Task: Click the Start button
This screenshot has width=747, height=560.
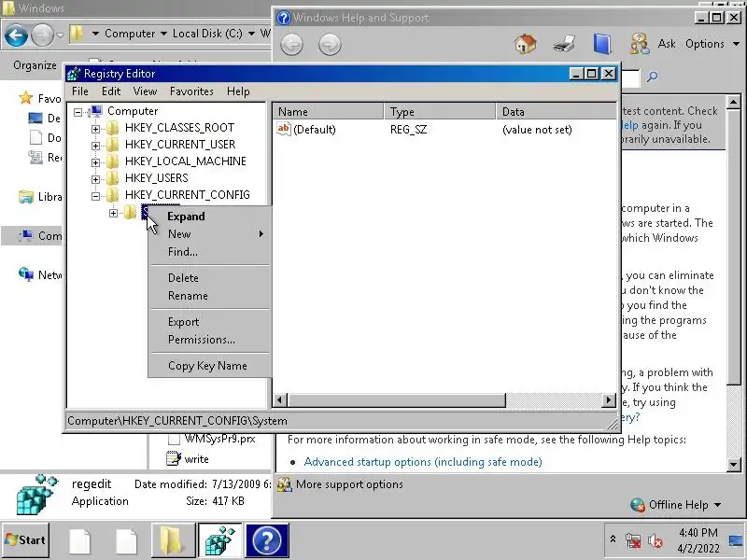Action: coord(25,540)
